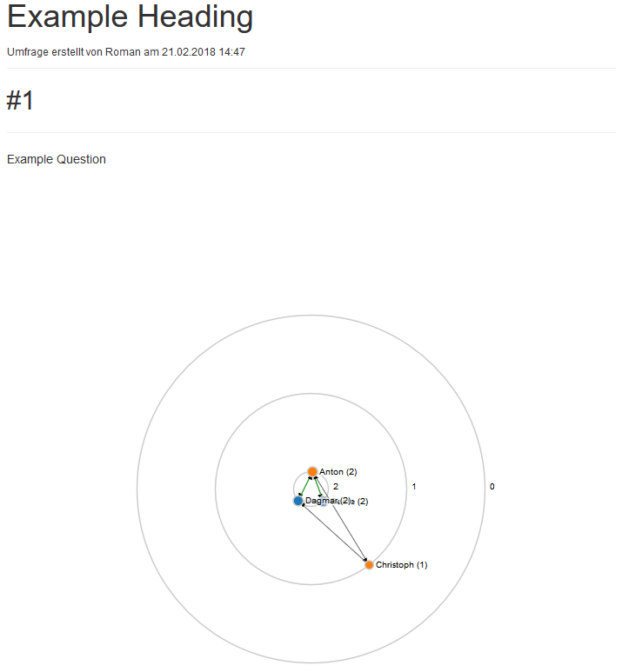Select the orange Christoph node
622x672 pixels.
tap(369, 565)
